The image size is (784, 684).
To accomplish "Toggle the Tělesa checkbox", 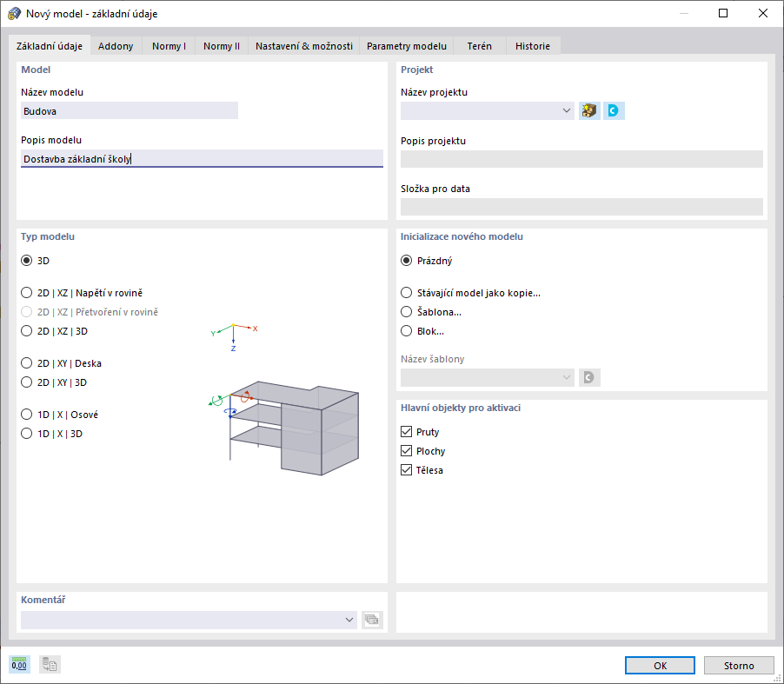I will (x=406, y=470).
